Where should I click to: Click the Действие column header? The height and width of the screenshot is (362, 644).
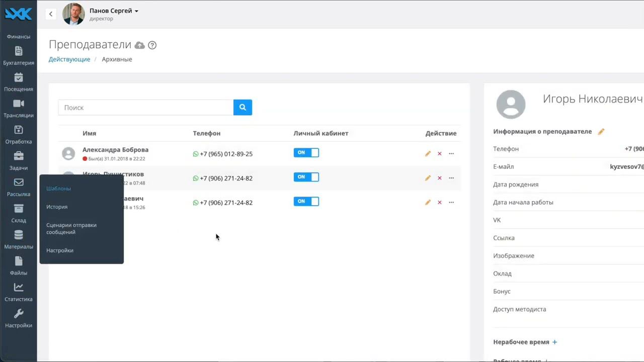[441, 133]
